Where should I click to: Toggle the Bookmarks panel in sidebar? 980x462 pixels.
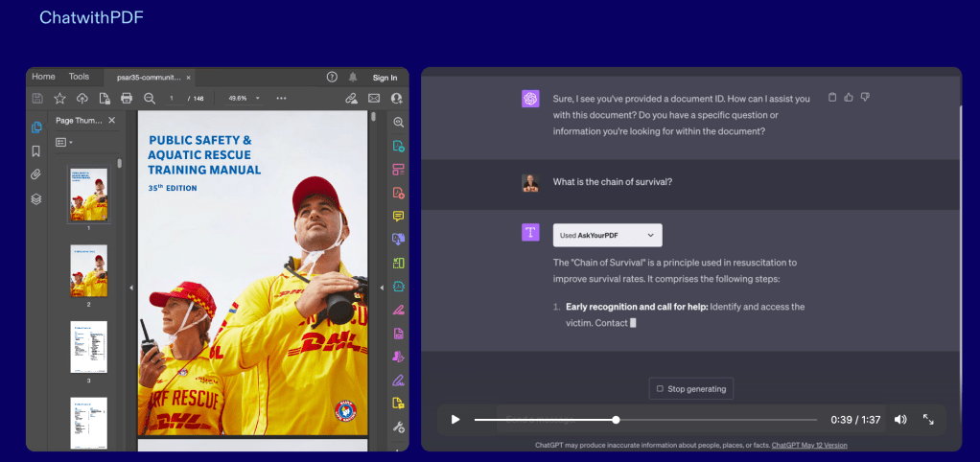pos(36,150)
